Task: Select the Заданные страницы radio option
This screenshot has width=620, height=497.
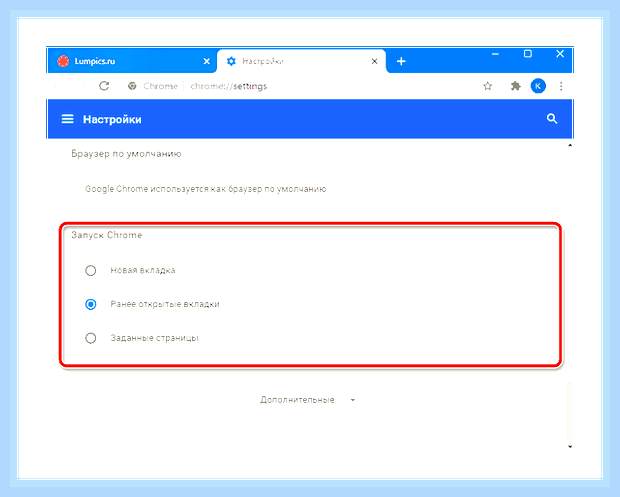Action: tap(91, 338)
